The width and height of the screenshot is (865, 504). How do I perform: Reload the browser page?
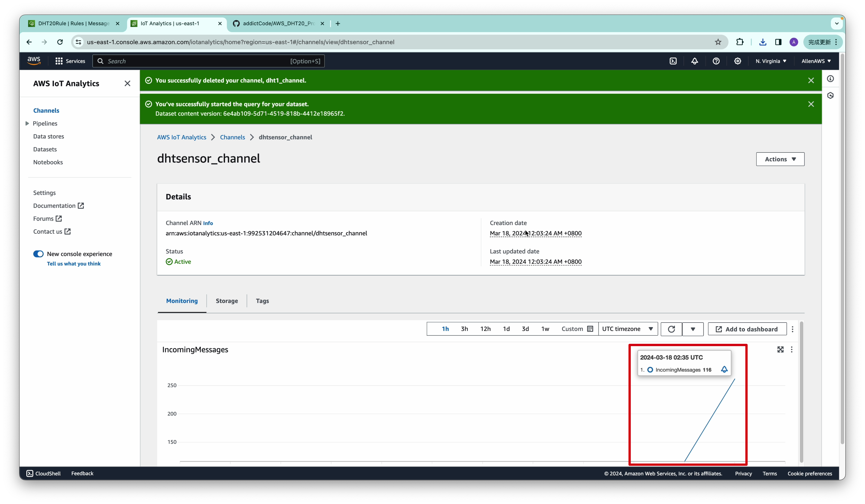(x=60, y=42)
